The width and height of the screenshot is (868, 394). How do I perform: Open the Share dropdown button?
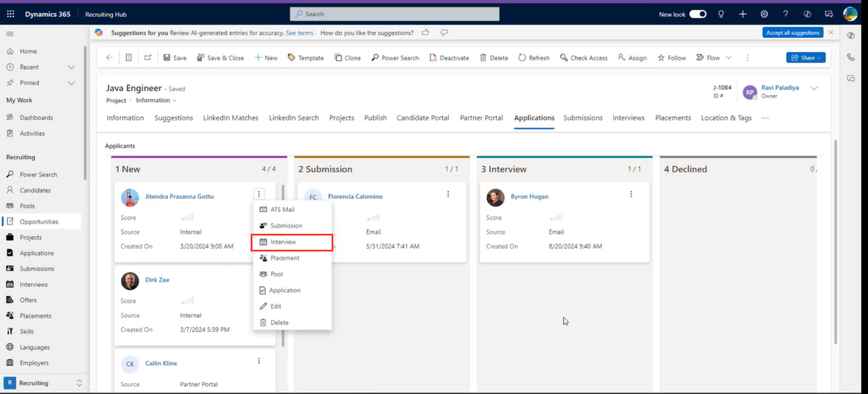point(806,58)
